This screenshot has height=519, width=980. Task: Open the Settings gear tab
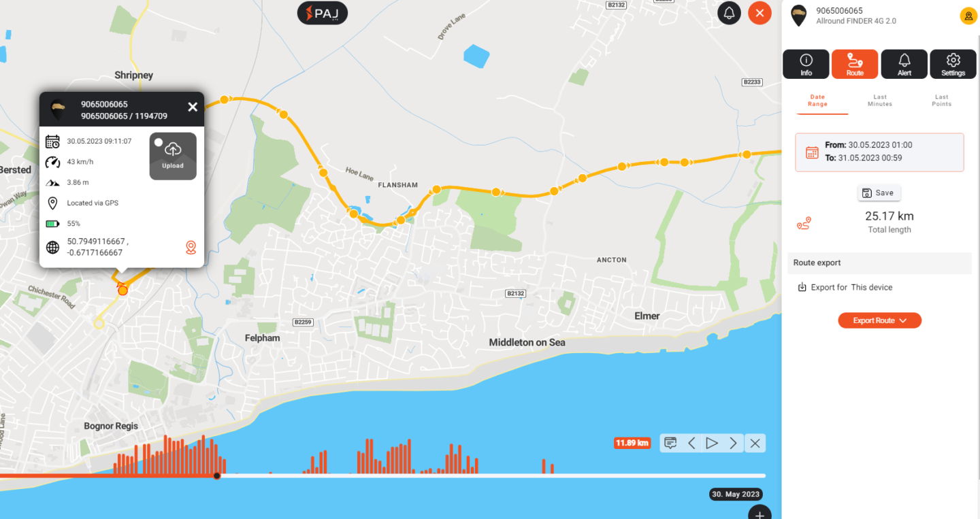953,64
